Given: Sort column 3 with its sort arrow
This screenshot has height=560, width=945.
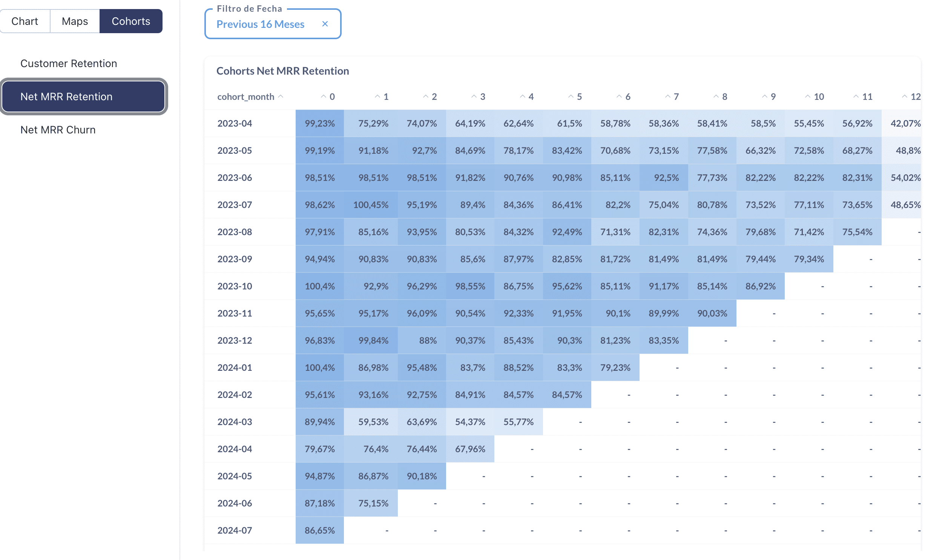Looking at the screenshot, I should [x=474, y=96].
